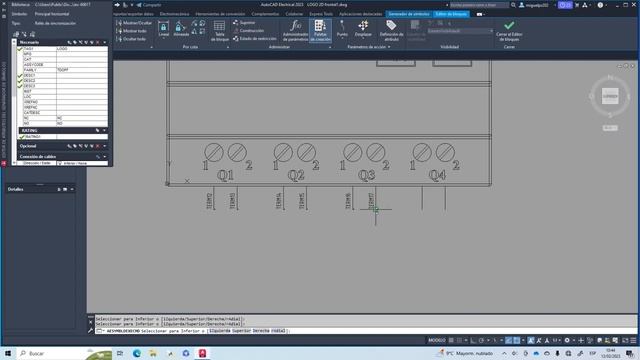Click Ocultar todo in ribbon

pos(131,39)
